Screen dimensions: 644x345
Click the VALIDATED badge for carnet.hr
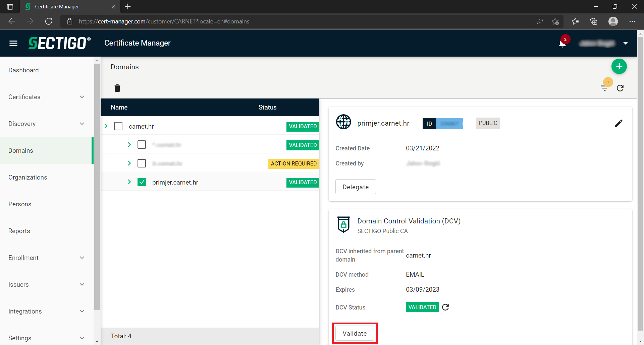tap(303, 126)
